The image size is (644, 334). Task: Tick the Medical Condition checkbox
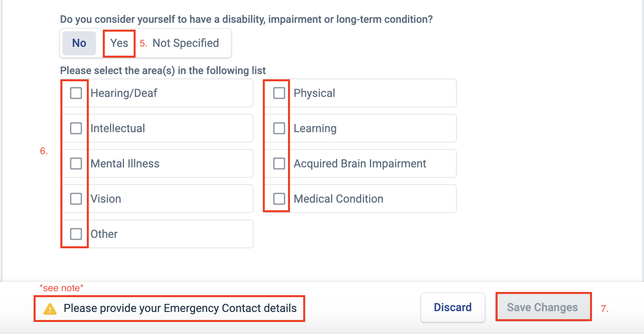click(279, 199)
